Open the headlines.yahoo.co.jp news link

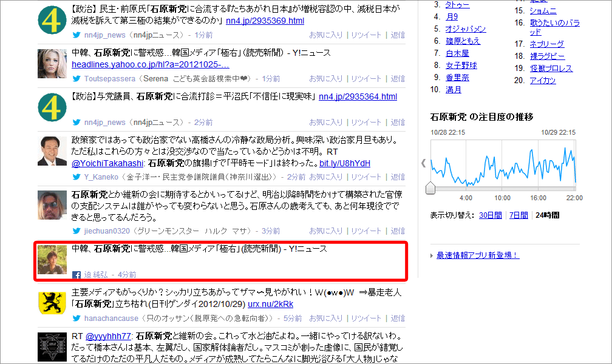[x=151, y=64]
